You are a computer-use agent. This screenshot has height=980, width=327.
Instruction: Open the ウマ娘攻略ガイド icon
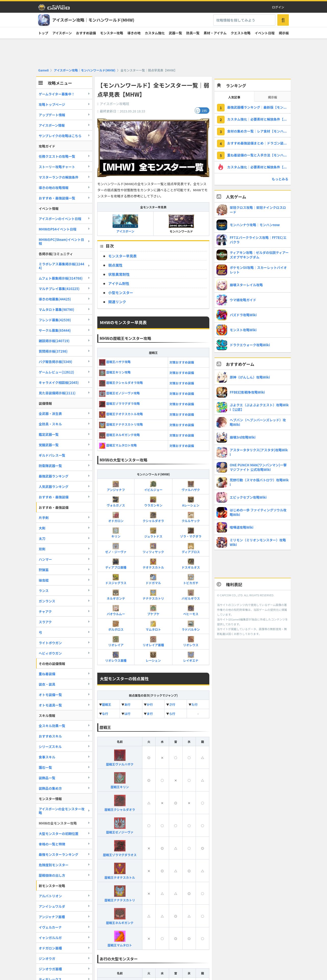coord(222,300)
